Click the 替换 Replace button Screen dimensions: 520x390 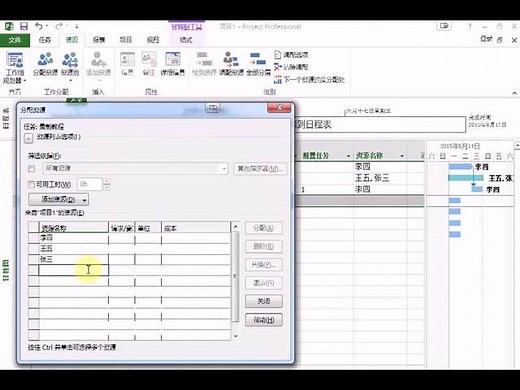coord(264,265)
